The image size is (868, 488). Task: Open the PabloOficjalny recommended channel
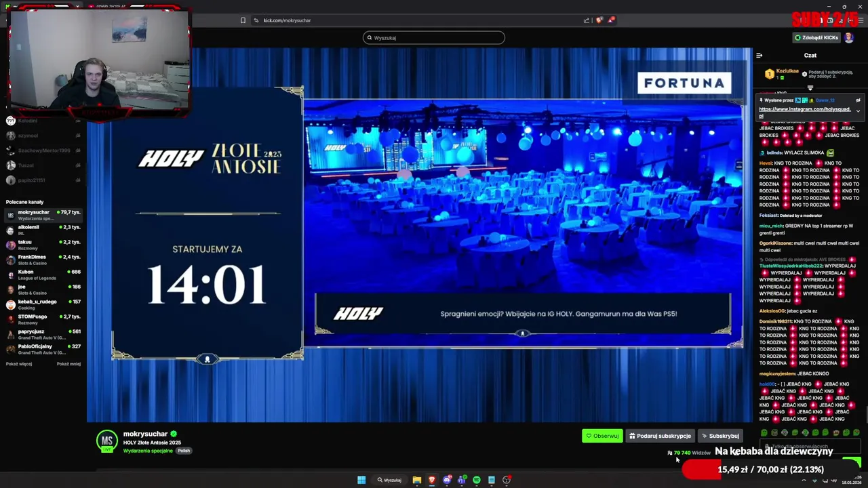point(43,349)
